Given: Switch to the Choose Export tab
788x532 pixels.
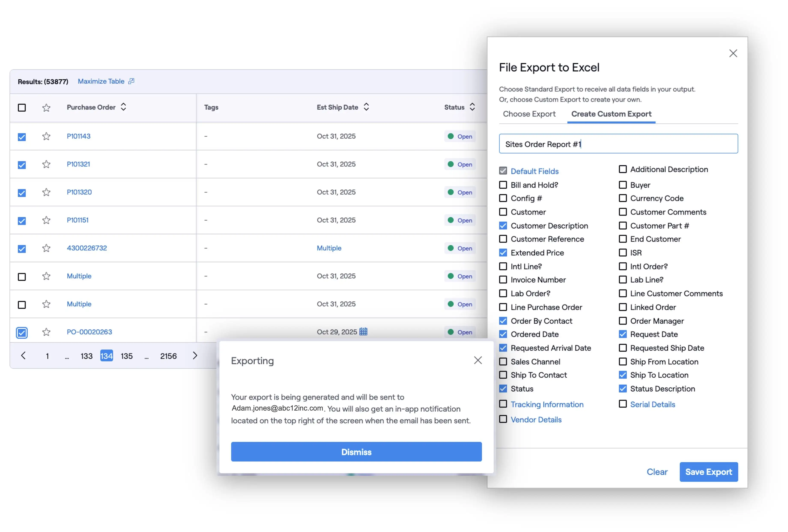Looking at the screenshot, I should (529, 114).
